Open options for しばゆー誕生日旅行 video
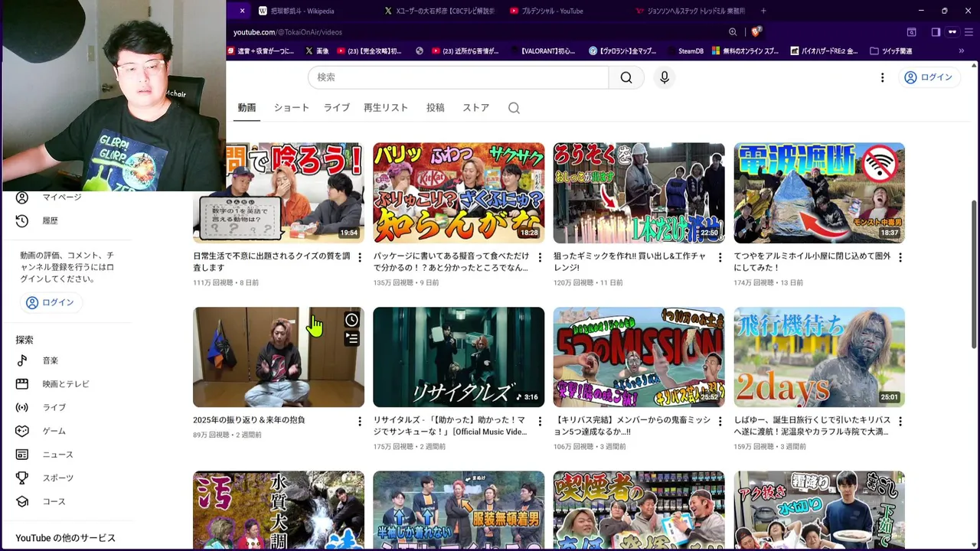 tap(900, 422)
